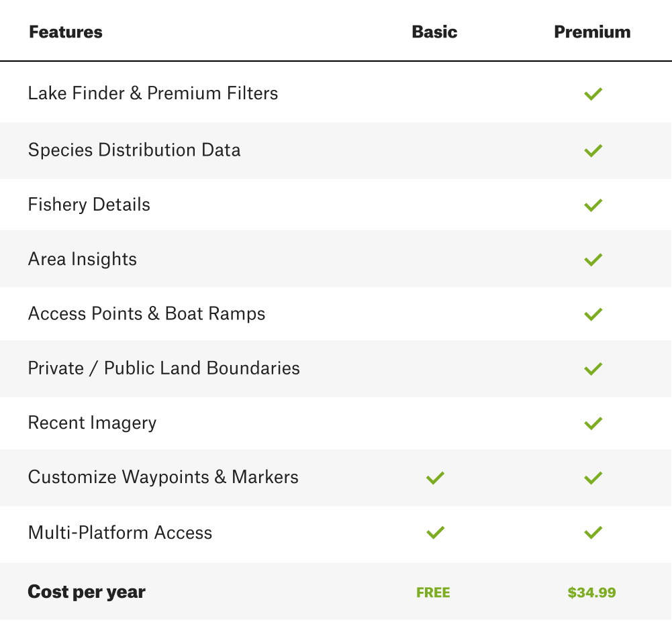Click Premium checkmark in Recent Imagery row

point(593,423)
